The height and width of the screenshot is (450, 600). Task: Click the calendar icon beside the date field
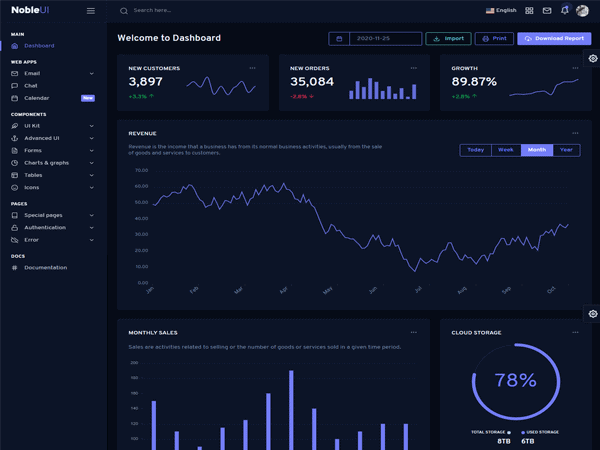click(339, 39)
